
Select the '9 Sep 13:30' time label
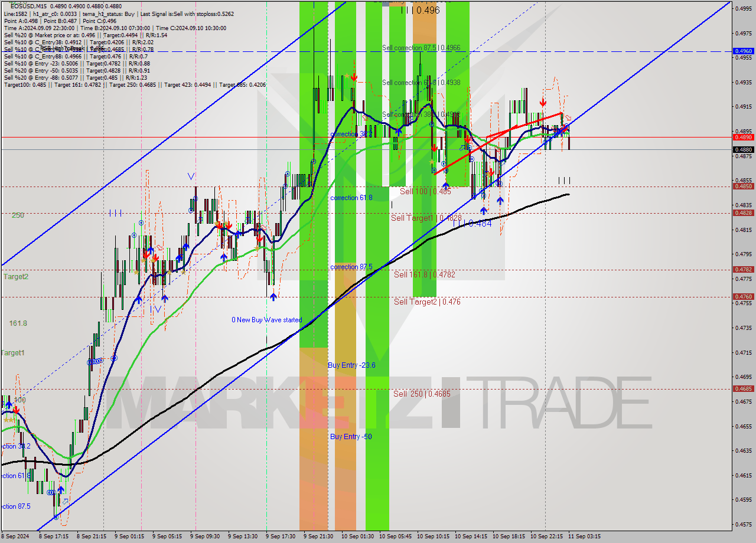coord(243,537)
